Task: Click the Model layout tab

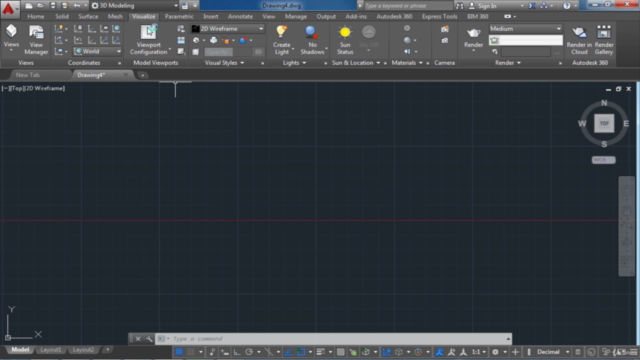Action: [x=20, y=350]
